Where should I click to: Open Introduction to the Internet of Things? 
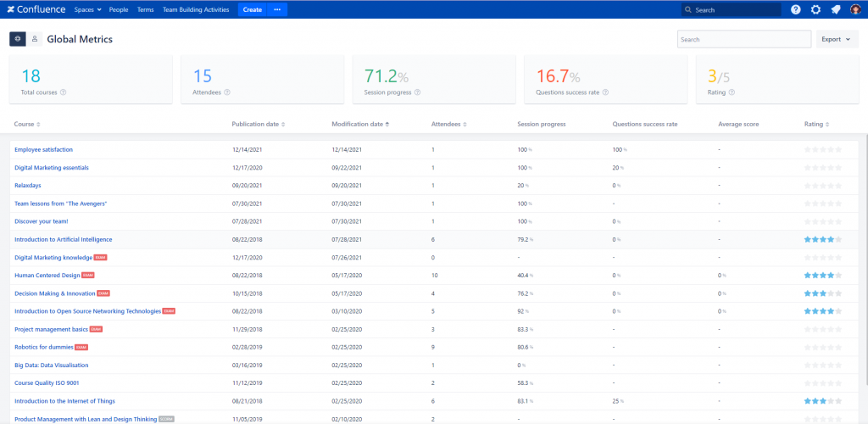64,401
